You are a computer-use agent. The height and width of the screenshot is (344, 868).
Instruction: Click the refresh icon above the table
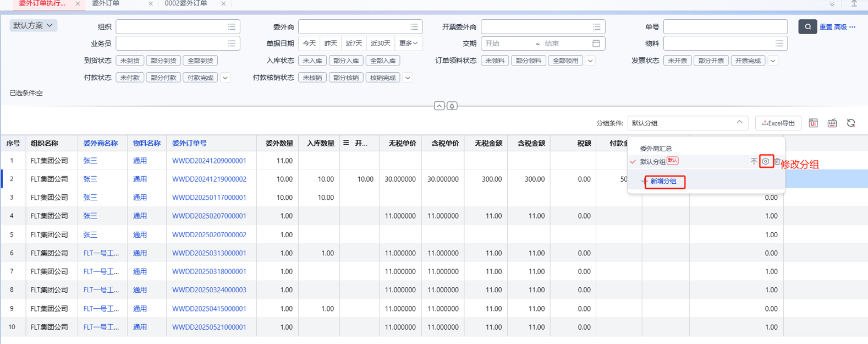[x=851, y=123]
